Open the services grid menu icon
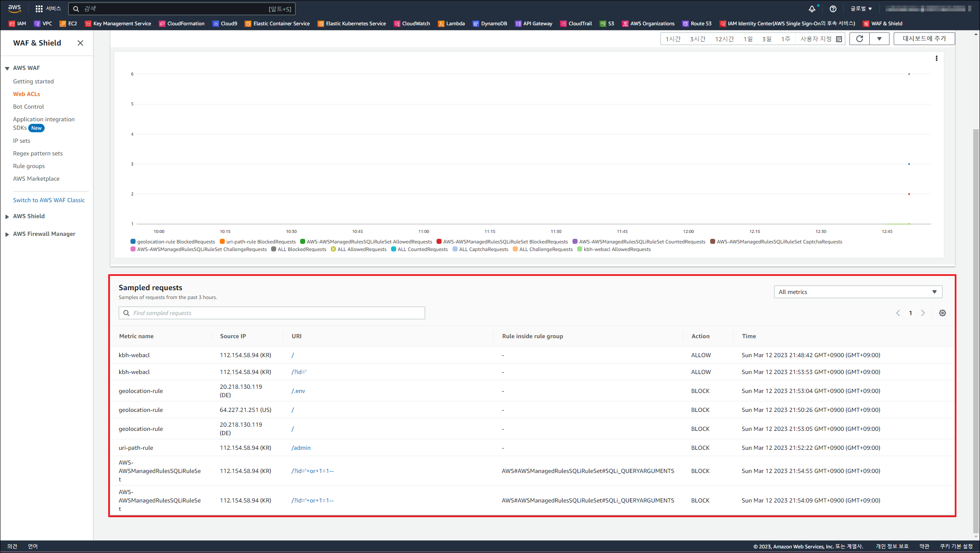This screenshot has width=980, height=553. pos(39,9)
